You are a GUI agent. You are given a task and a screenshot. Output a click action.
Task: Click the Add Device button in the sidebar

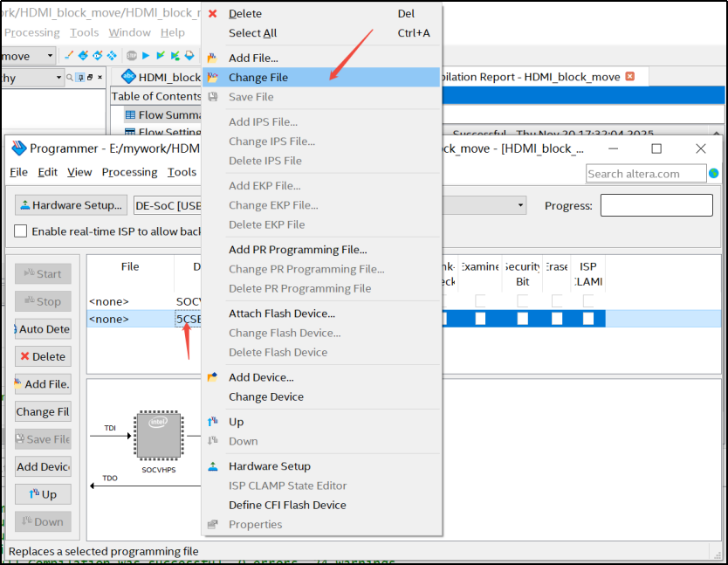click(43, 466)
